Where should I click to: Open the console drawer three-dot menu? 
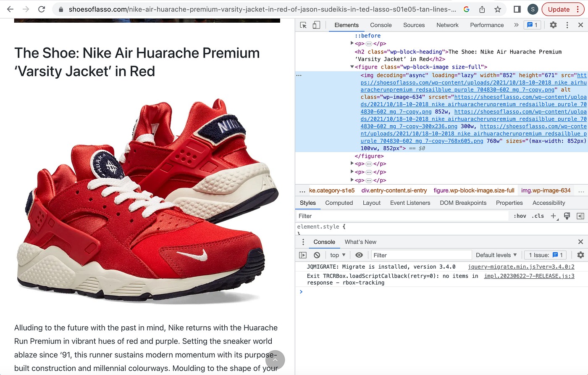pyautogui.click(x=303, y=242)
